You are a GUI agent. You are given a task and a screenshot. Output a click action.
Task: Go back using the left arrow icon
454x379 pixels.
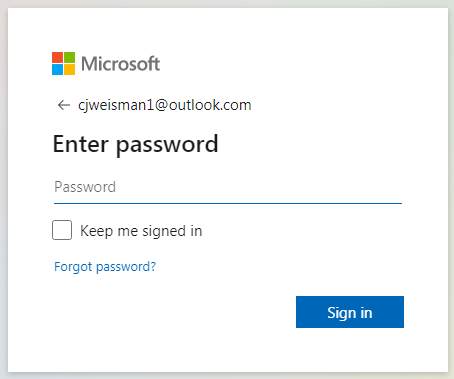coord(64,105)
